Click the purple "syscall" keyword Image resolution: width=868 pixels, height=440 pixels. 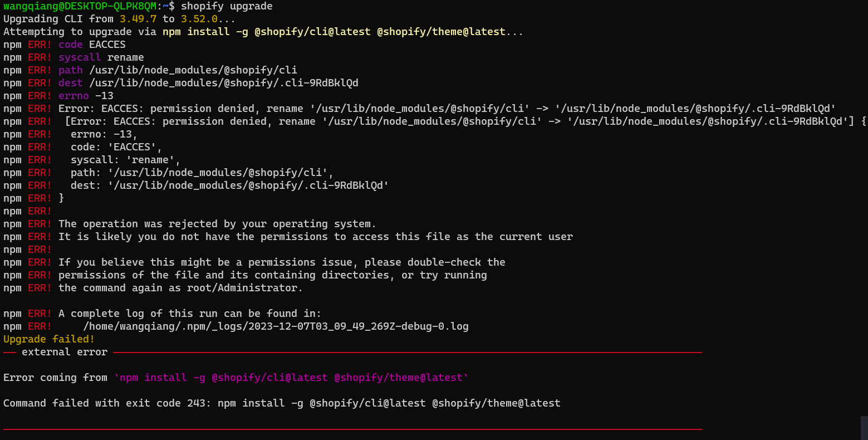coord(80,57)
